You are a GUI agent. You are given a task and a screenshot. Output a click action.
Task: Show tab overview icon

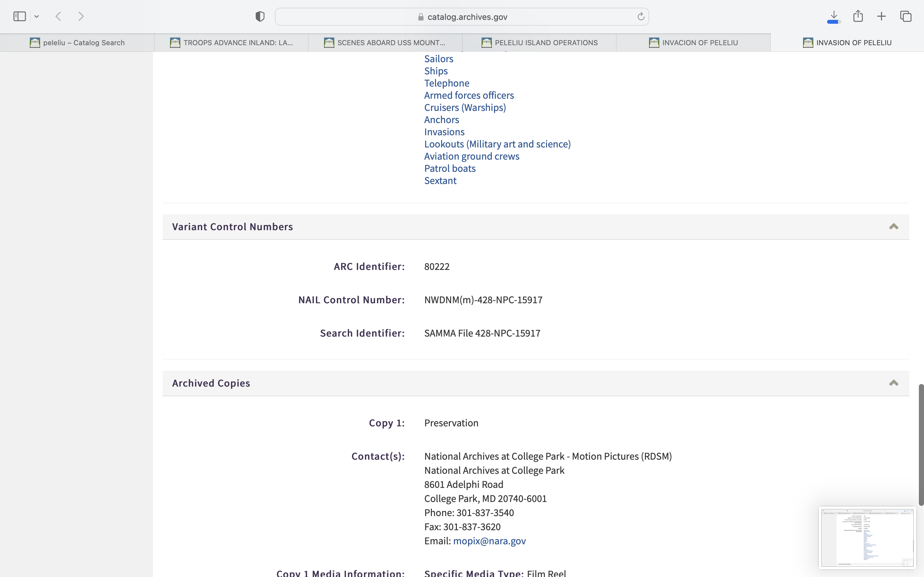click(x=906, y=16)
